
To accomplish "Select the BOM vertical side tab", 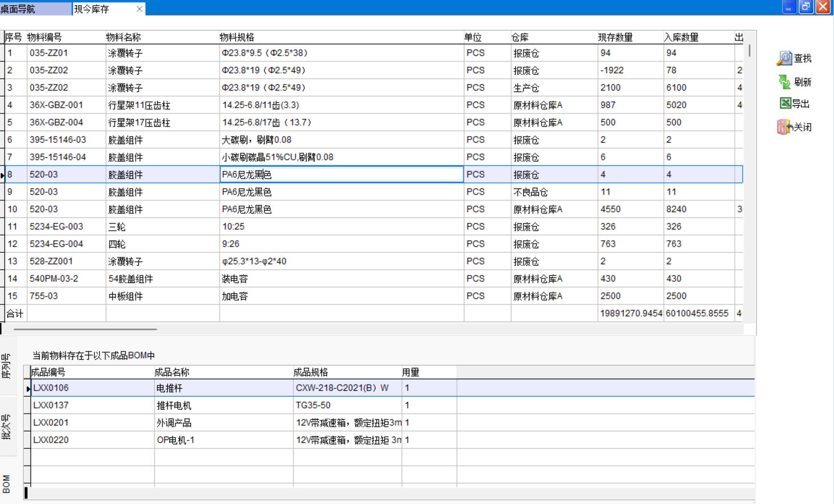I will pos(7,484).
